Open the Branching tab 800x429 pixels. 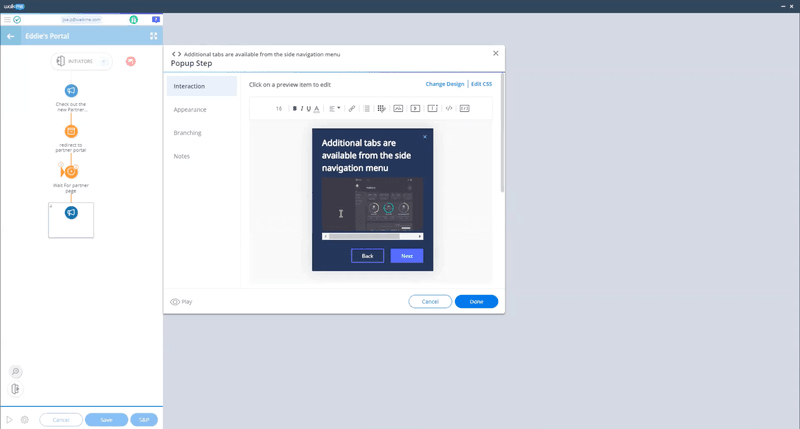[x=187, y=133]
